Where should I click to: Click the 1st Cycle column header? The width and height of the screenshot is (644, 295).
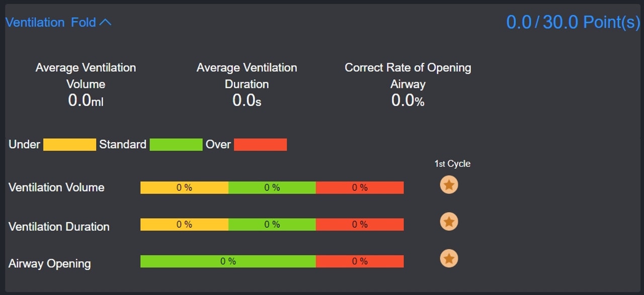tap(452, 164)
